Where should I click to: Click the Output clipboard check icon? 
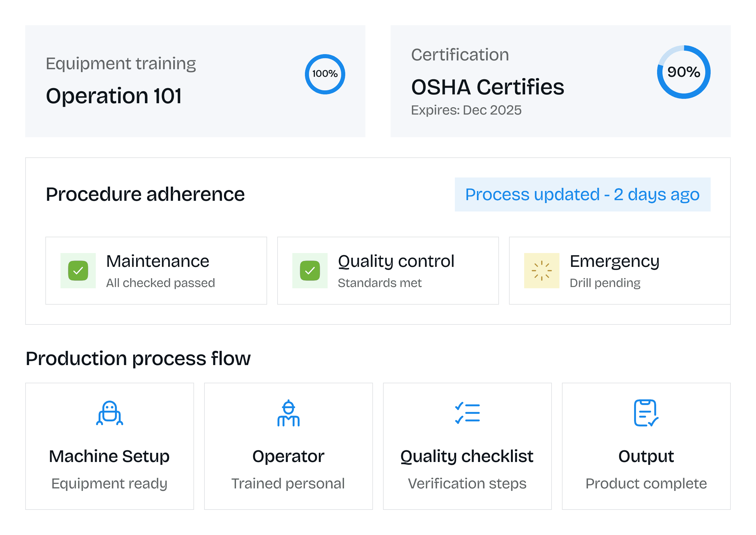coord(646,413)
